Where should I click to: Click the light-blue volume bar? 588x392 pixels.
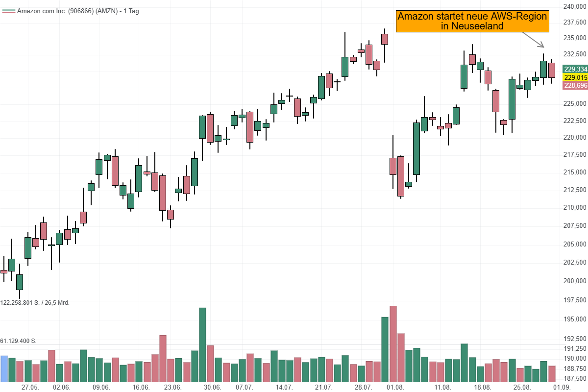[x=4, y=369]
